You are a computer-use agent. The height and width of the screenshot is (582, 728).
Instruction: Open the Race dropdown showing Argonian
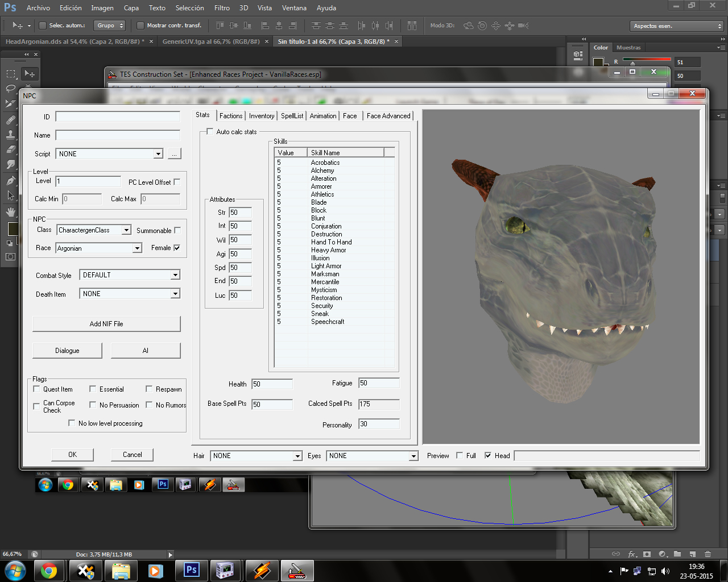click(137, 248)
